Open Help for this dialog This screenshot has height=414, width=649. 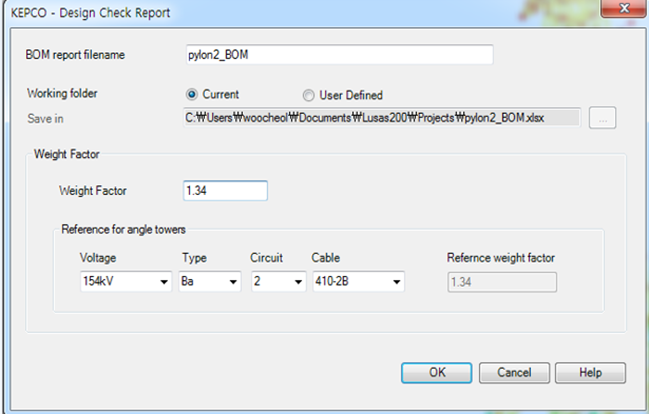[590, 372]
